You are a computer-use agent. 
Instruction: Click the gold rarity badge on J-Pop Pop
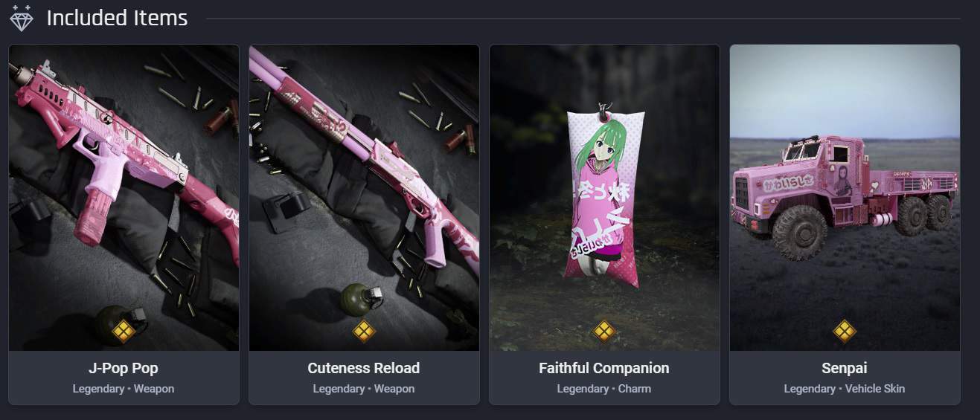point(124,330)
